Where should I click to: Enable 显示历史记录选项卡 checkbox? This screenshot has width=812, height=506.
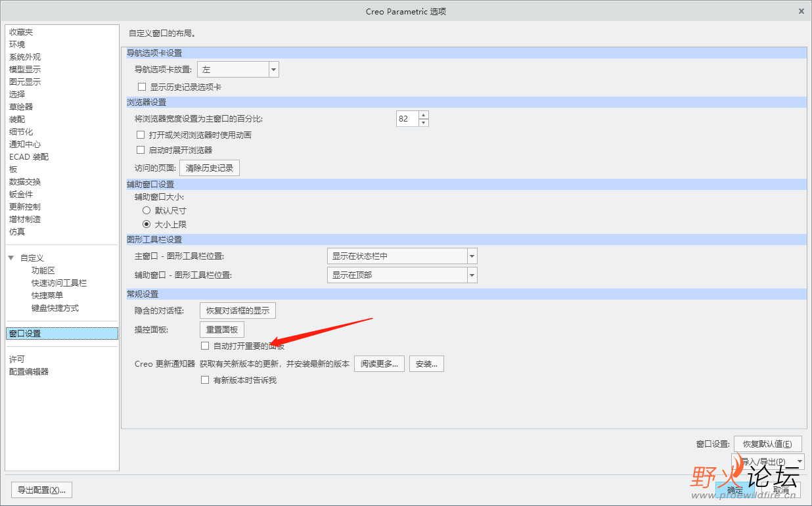tap(142, 87)
